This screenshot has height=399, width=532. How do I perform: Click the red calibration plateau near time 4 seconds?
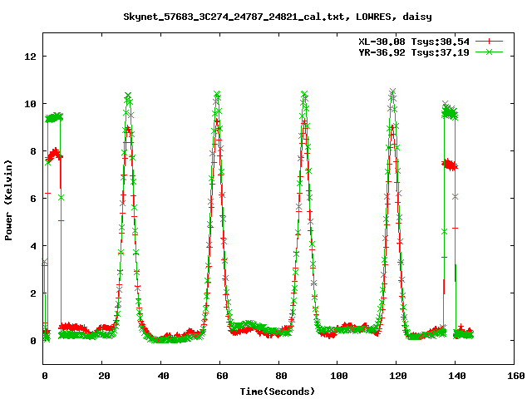coord(54,155)
